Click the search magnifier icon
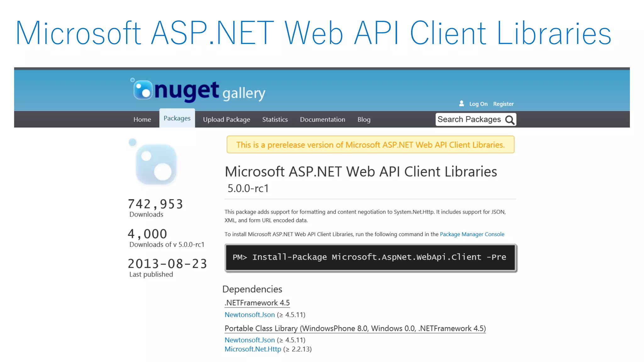Screen dimensions: 644x362 (509, 120)
